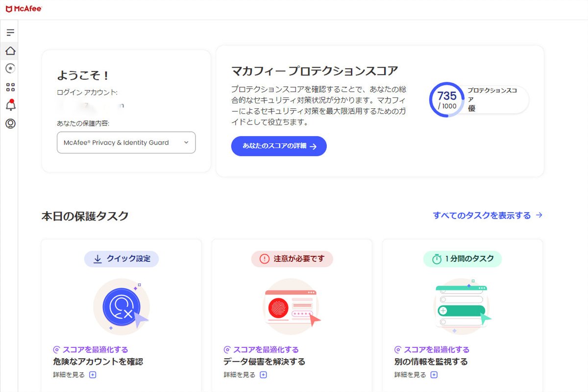Screen dimensions: 588x392
Task: Click arrow next to すべてのタスクを表示する
Action: tap(539, 215)
